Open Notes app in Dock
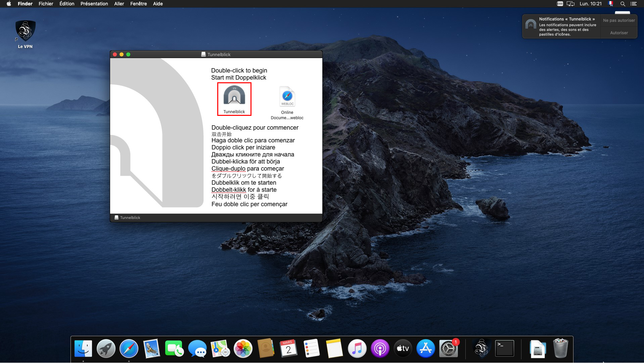 334,348
